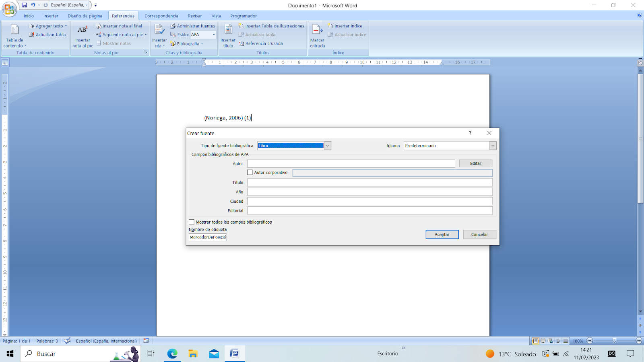This screenshot has width=644, height=362.
Task: Click dialog help question mark
Action: pos(470,133)
